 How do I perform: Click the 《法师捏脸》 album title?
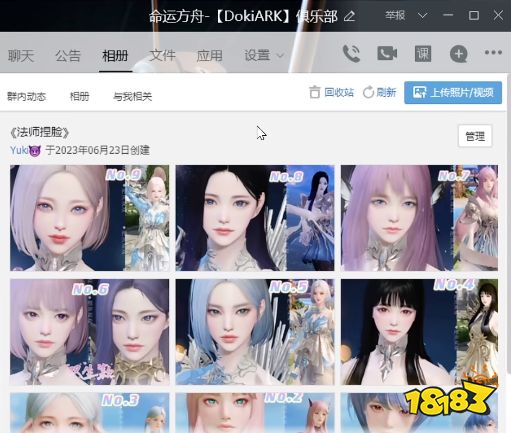point(40,132)
